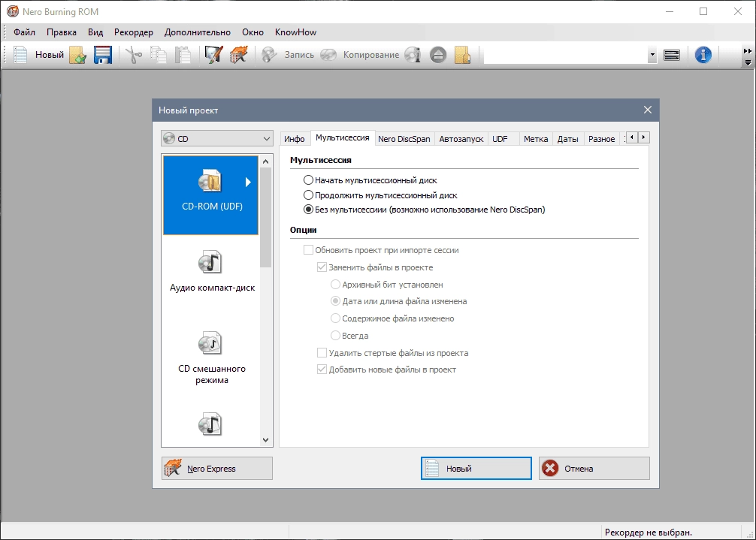Click the Копирование disc copy toolbar button
Screen dimensions: 756x540
pyautogui.click(x=360, y=55)
